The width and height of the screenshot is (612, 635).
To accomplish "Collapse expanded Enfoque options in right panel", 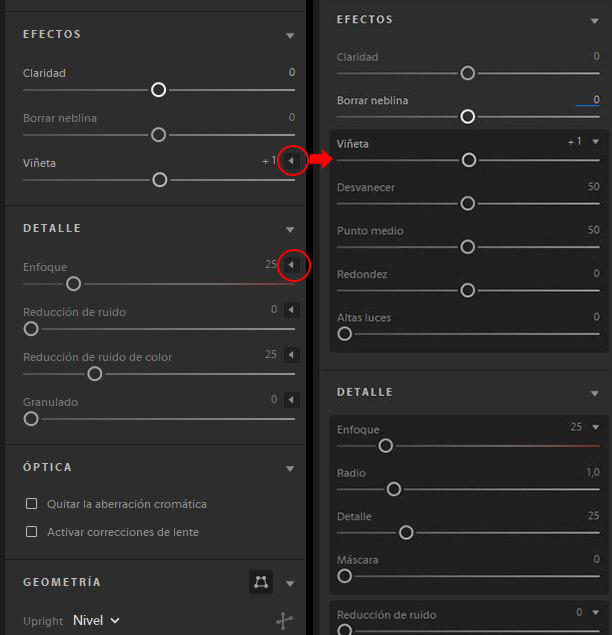I will pyautogui.click(x=595, y=427).
